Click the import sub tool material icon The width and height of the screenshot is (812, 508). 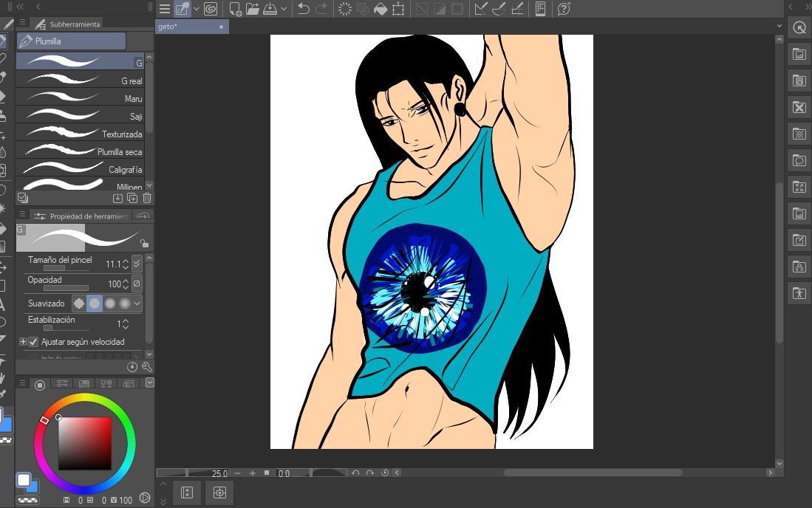[117, 198]
